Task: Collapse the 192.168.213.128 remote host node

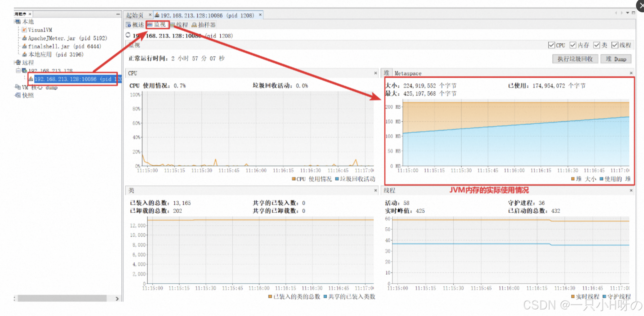Action: coord(18,70)
